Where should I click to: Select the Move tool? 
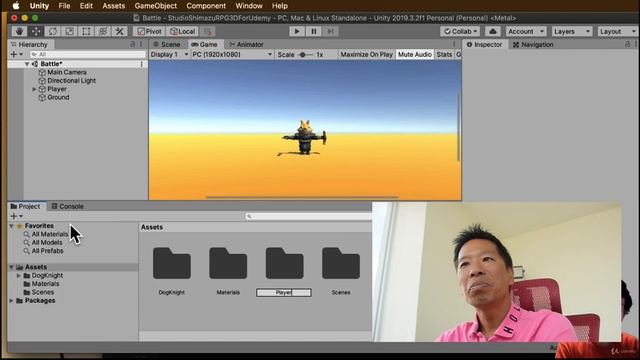36,31
